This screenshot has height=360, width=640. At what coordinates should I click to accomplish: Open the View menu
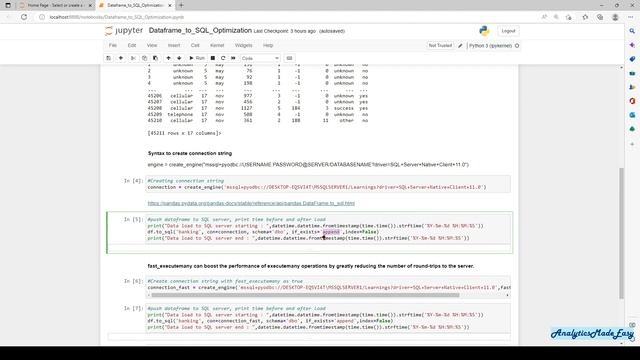(x=152, y=45)
